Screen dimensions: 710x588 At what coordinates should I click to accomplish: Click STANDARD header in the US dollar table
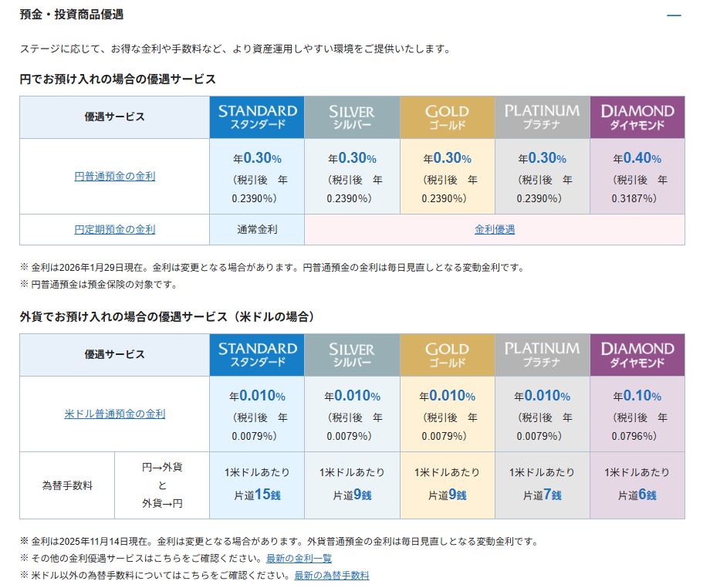click(x=257, y=355)
